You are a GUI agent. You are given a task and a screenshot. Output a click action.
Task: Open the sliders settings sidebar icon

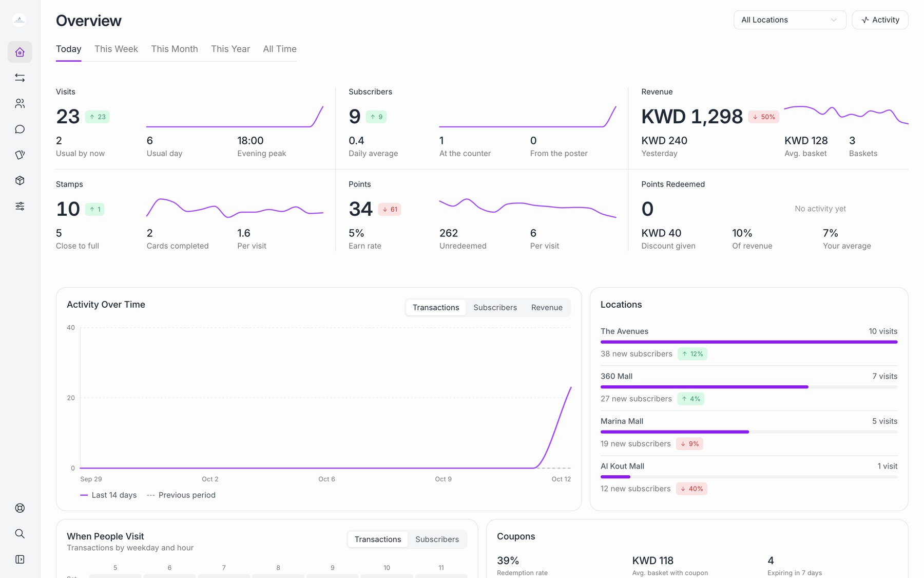tap(20, 207)
